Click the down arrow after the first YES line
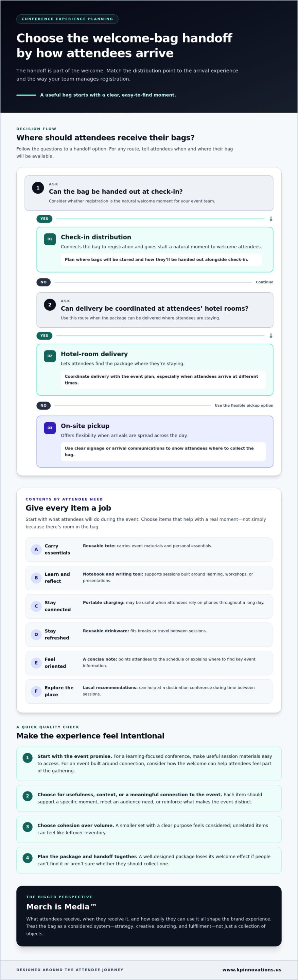 point(271,219)
